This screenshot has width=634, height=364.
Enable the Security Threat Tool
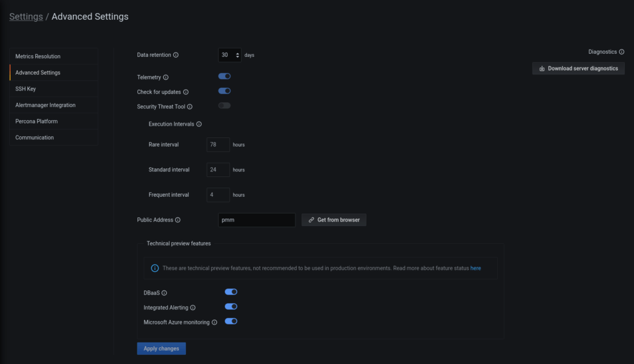pyautogui.click(x=224, y=105)
